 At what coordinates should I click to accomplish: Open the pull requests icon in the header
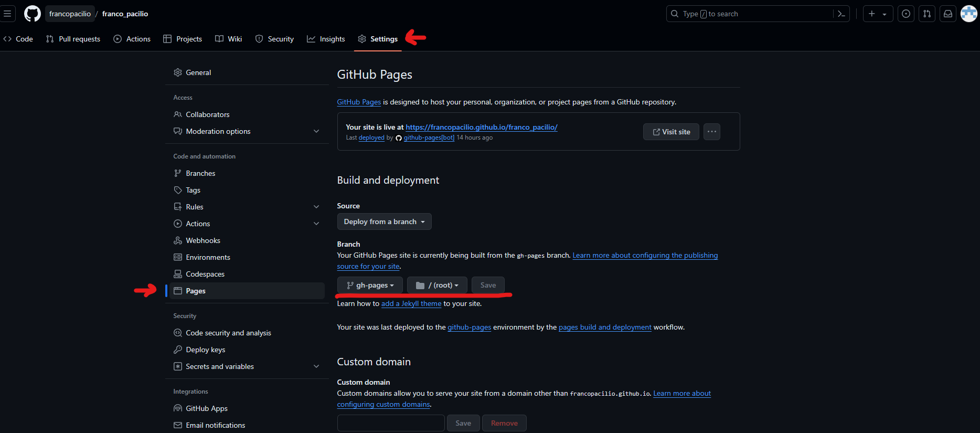[x=927, y=14]
